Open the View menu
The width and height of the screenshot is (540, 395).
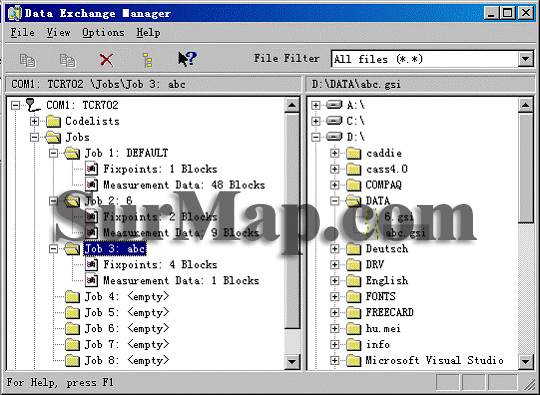click(x=59, y=33)
